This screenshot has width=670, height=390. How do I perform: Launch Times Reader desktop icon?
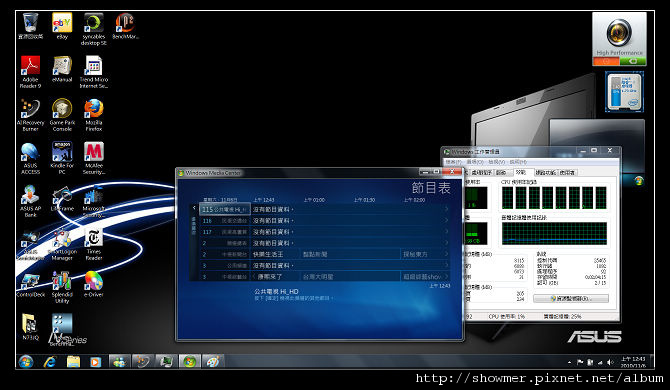click(x=94, y=244)
